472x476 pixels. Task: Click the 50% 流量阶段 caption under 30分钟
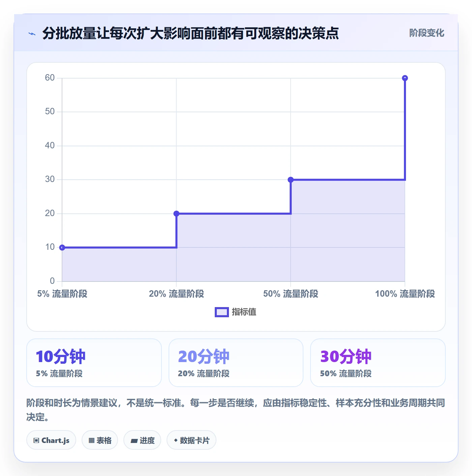(346, 374)
